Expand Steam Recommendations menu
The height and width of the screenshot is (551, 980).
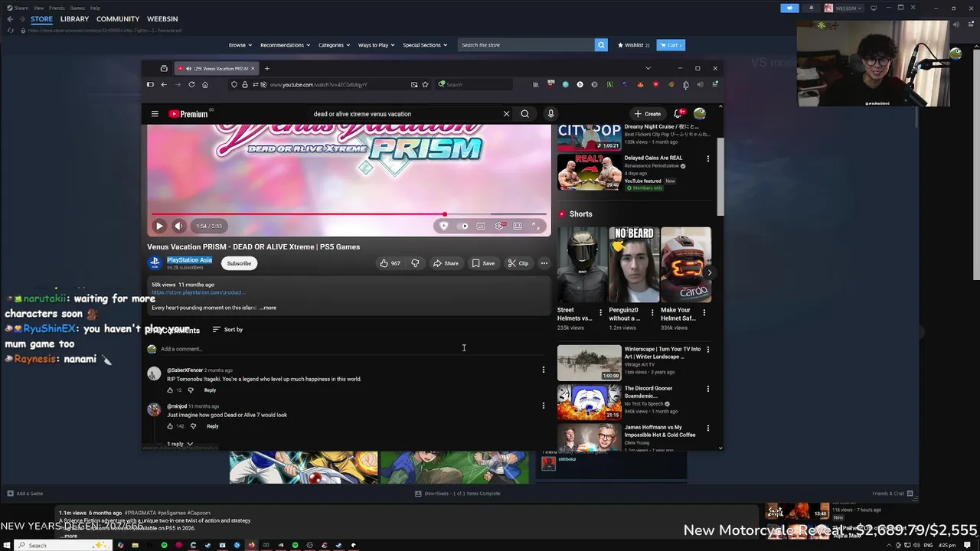(285, 45)
